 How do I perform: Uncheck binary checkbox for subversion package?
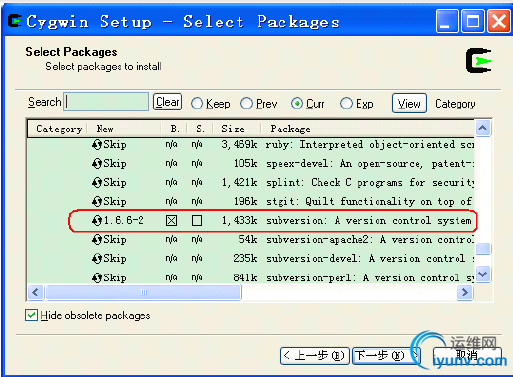point(171,221)
